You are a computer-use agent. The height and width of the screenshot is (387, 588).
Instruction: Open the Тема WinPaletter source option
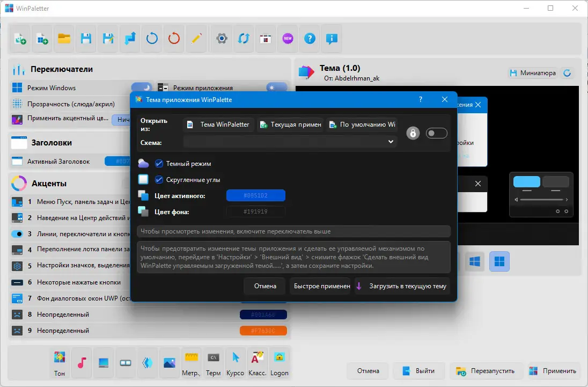tap(219, 125)
